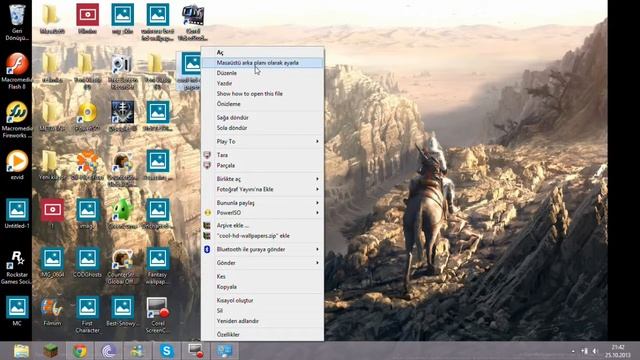Select the Corel ScreenCap desktop shortcut
The height and width of the screenshot is (360, 640).
(x=158, y=315)
